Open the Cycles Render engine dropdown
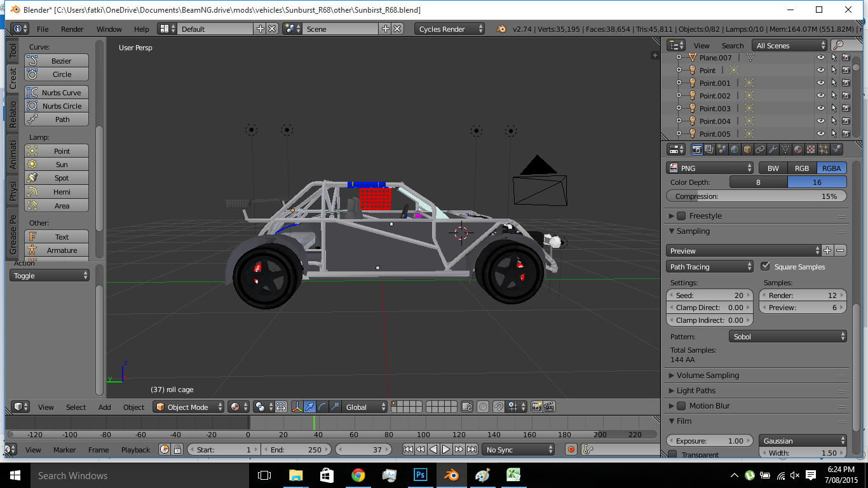 (450, 29)
